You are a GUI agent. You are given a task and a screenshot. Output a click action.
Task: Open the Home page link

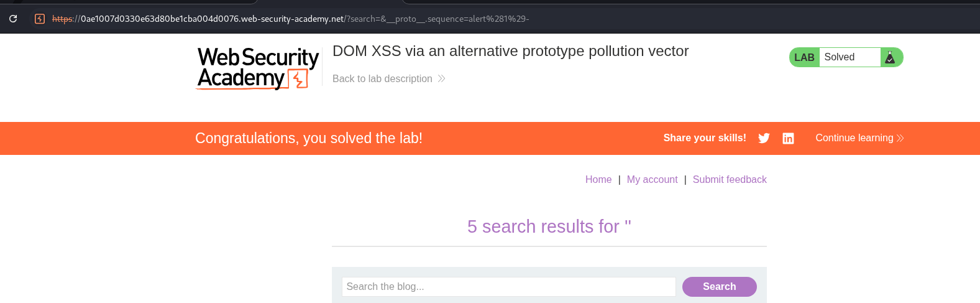(x=598, y=179)
